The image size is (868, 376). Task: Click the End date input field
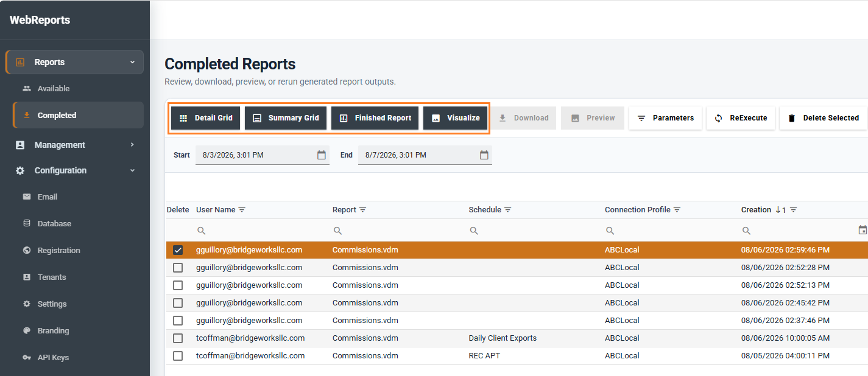coord(425,155)
